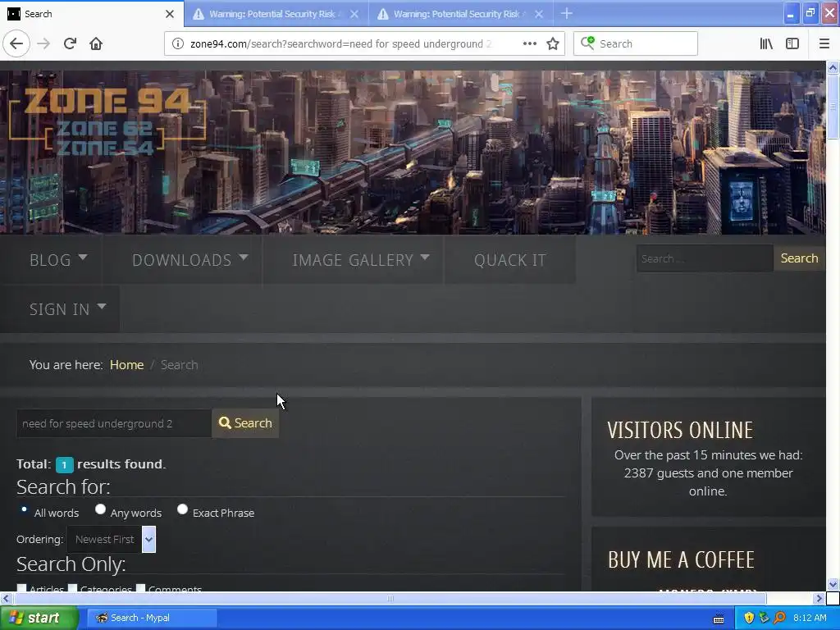Click the BUY ME A COFFEE heading
The height and width of the screenshot is (630, 840).
pos(681,559)
